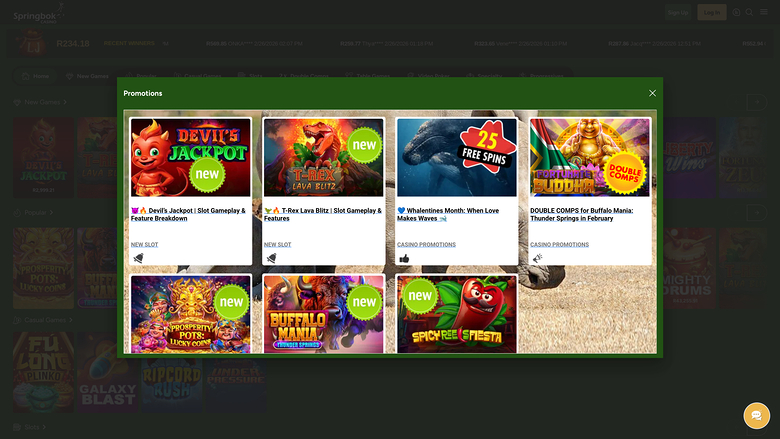Open the live chat bubble button
The image size is (780, 439).
point(757,416)
